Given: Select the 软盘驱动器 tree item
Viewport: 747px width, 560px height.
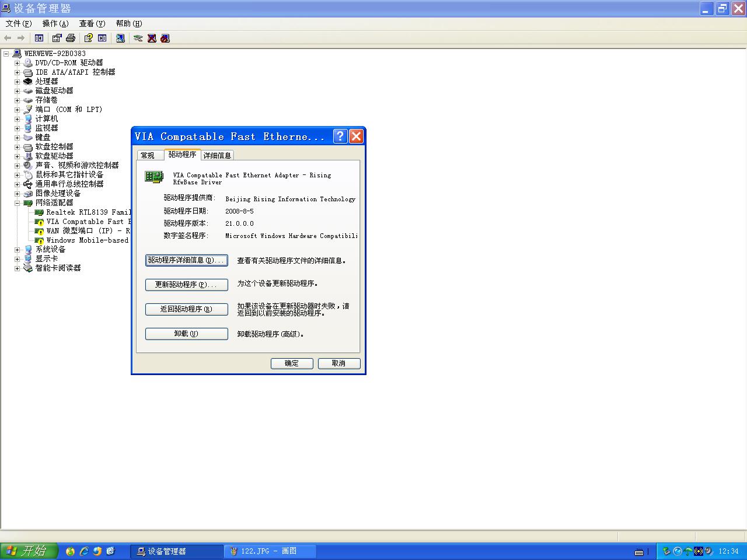Looking at the screenshot, I should (54, 156).
